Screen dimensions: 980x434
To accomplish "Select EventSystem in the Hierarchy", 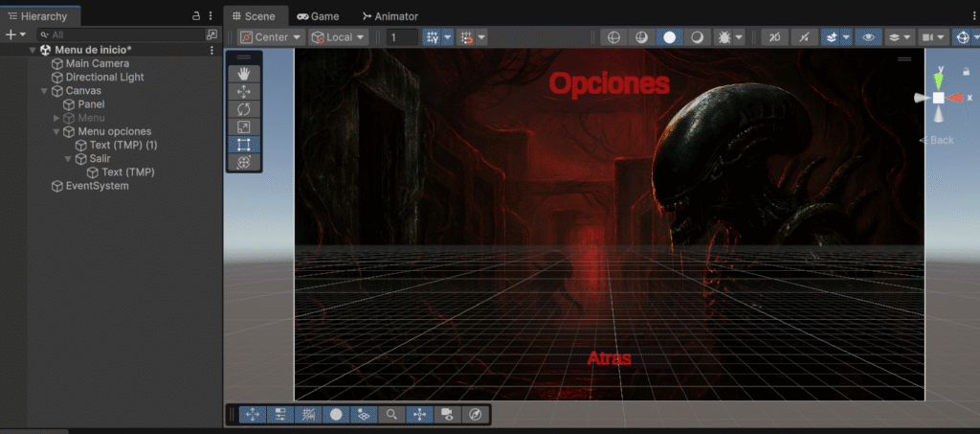I will (x=97, y=186).
